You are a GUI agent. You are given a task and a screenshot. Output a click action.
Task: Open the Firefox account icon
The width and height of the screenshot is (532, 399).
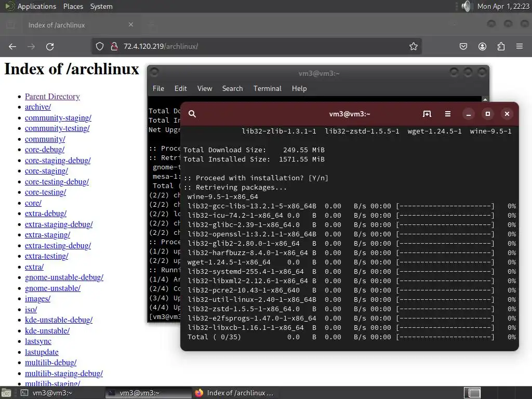coord(482,46)
